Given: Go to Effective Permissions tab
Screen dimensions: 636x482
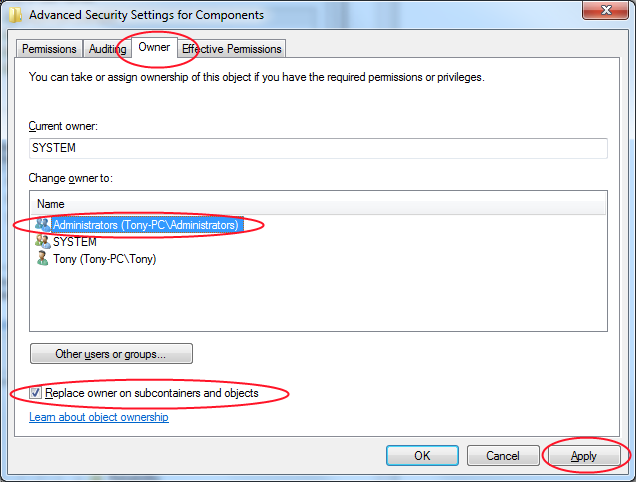Looking at the screenshot, I should pos(232,48).
